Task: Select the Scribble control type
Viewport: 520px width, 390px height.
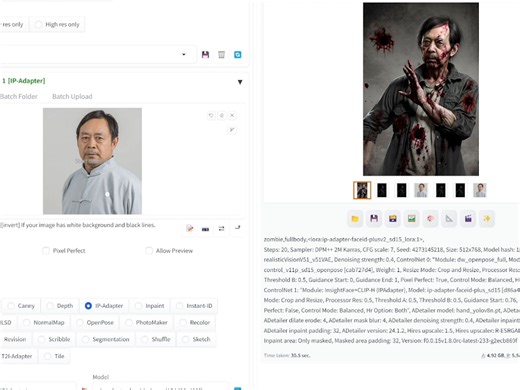Action: [54, 339]
